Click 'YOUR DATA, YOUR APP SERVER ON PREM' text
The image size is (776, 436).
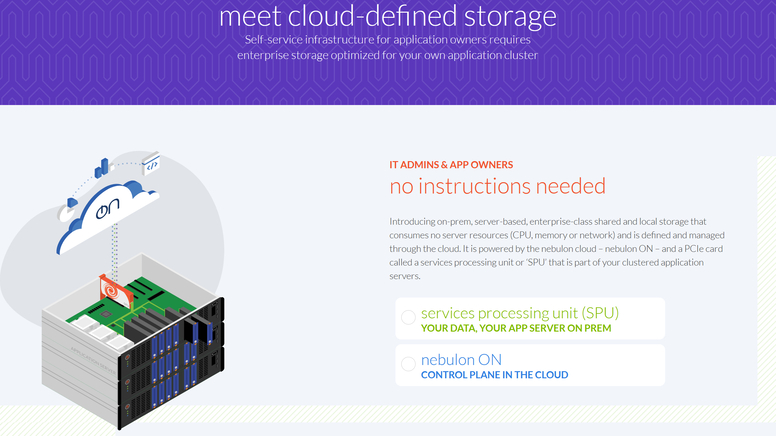pos(516,328)
